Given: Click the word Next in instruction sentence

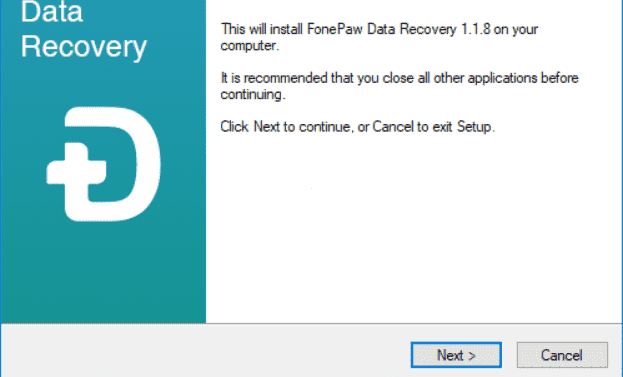Looking at the screenshot, I should [x=267, y=127].
